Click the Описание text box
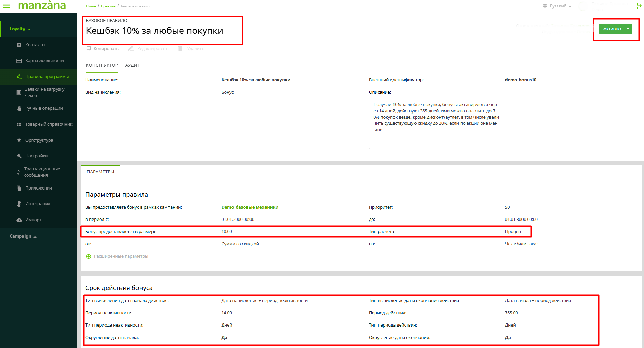The height and width of the screenshot is (348, 644). (436, 123)
